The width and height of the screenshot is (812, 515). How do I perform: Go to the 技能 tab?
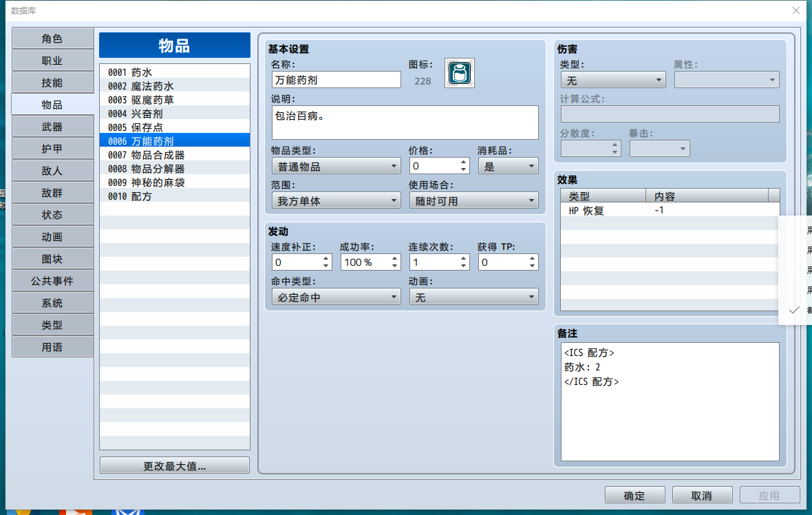pyautogui.click(x=52, y=83)
